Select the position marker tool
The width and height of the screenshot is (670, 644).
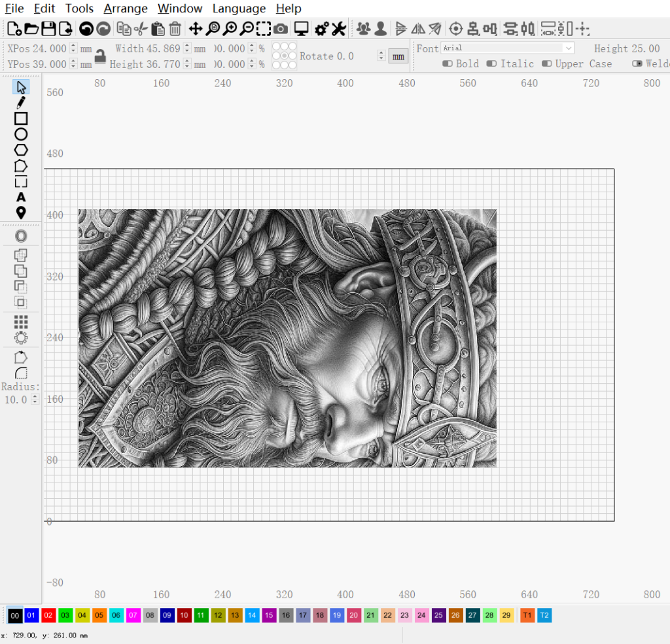coord(21,212)
